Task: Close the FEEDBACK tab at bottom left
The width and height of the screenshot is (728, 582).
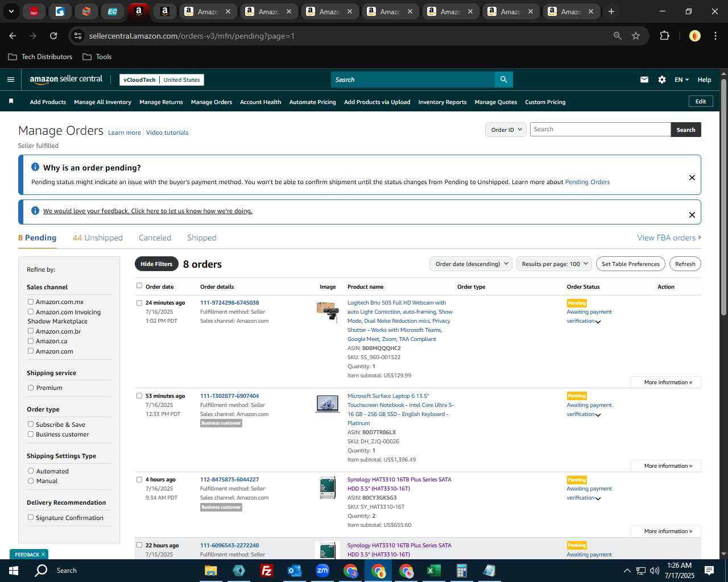Action: [x=43, y=555]
